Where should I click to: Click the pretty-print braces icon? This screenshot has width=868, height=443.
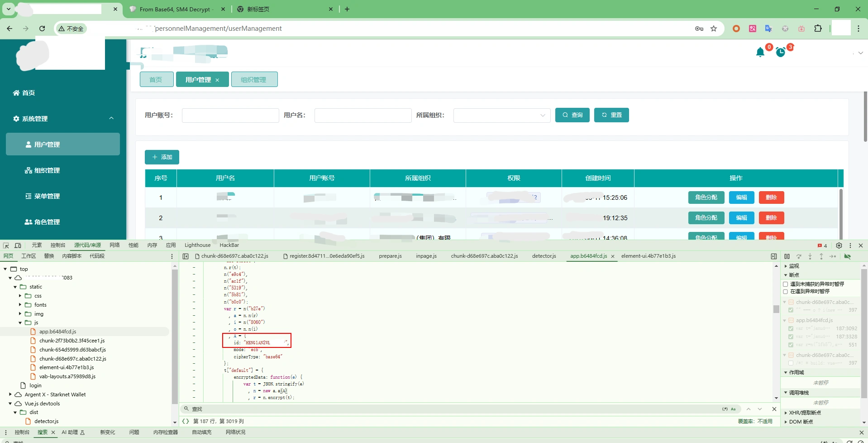[x=186, y=421]
